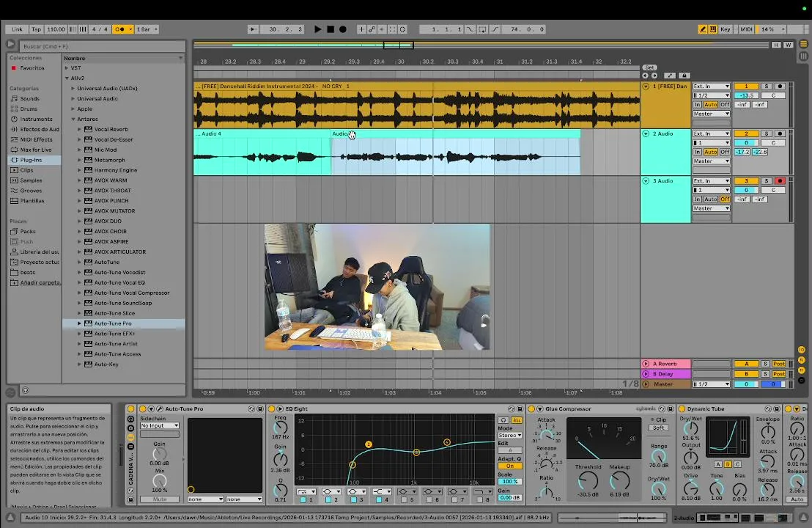Jump to next locator arrow

pyautogui.click(x=654, y=76)
